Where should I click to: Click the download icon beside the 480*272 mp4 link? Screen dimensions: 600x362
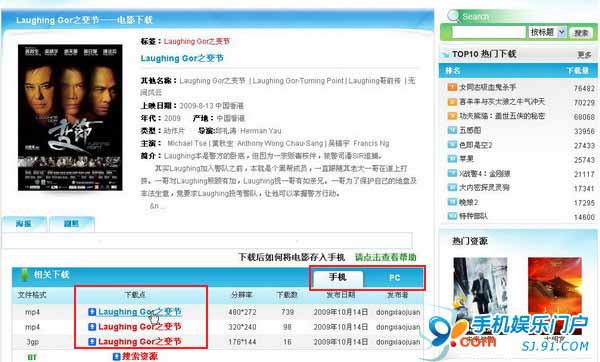point(92,312)
